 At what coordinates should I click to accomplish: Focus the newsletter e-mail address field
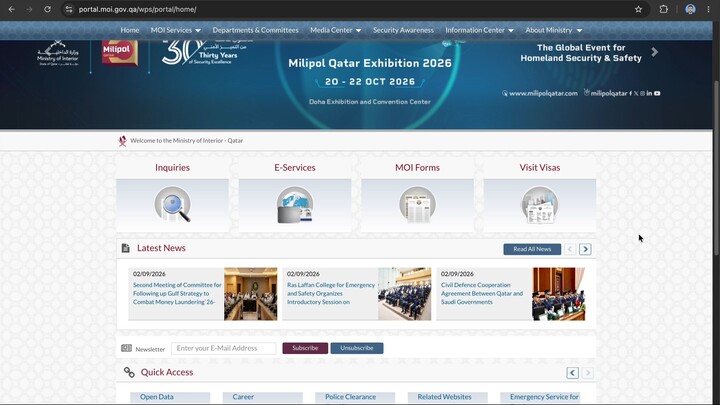pos(224,348)
